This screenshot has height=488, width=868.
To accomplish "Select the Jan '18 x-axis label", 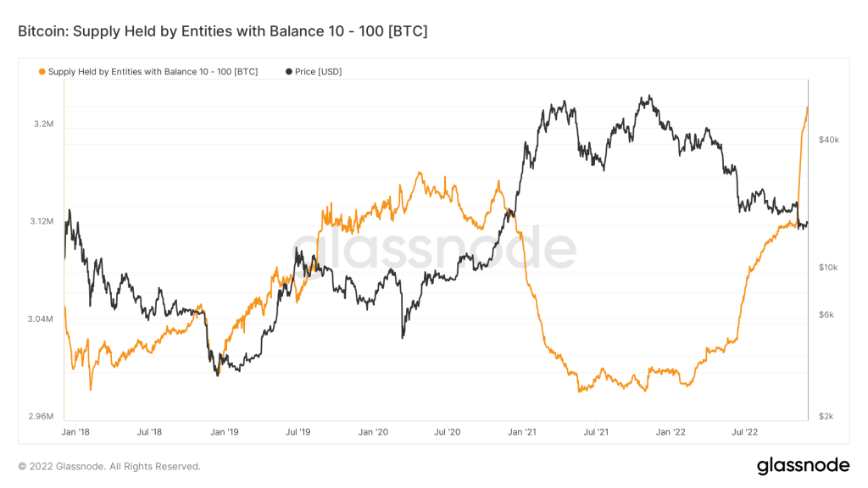I will pyautogui.click(x=75, y=432).
